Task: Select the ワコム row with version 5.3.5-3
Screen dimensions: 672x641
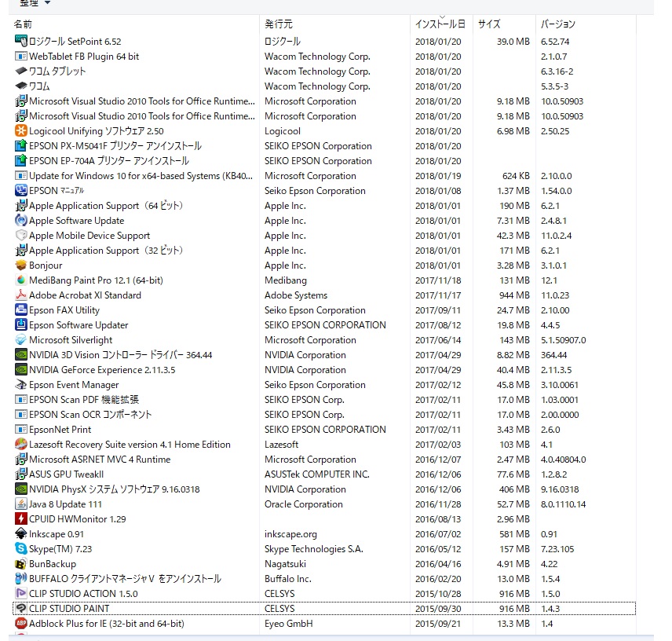Action: (x=324, y=86)
